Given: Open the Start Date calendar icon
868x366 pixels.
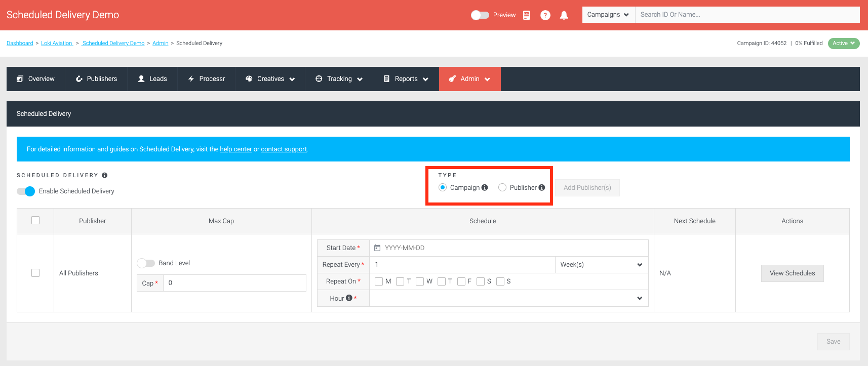Looking at the screenshot, I should pyautogui.click(x=377, y=248).
